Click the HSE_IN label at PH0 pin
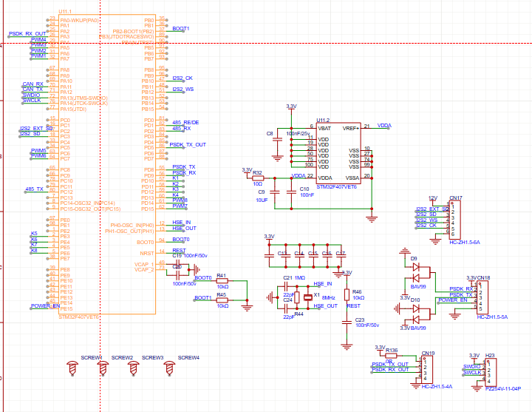 (182, 223)
